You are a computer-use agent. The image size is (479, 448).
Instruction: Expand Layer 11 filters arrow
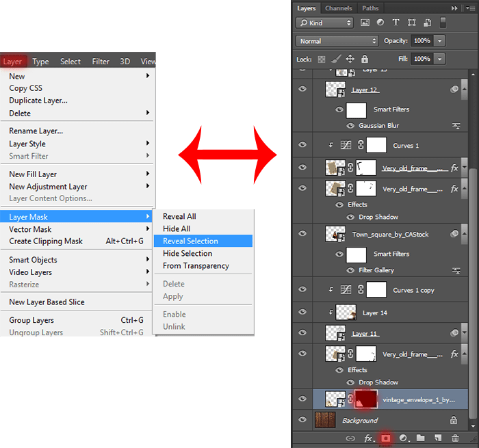465,333
